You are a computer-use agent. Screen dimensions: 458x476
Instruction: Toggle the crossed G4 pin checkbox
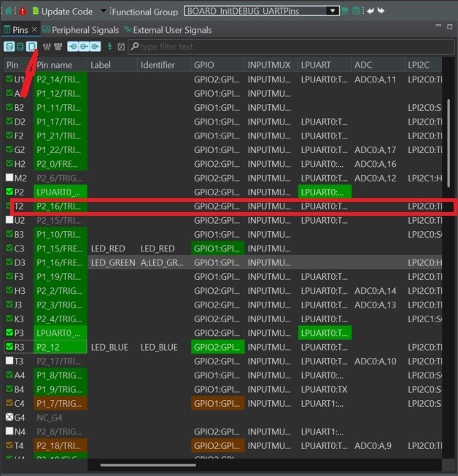[x=9, y=417]
